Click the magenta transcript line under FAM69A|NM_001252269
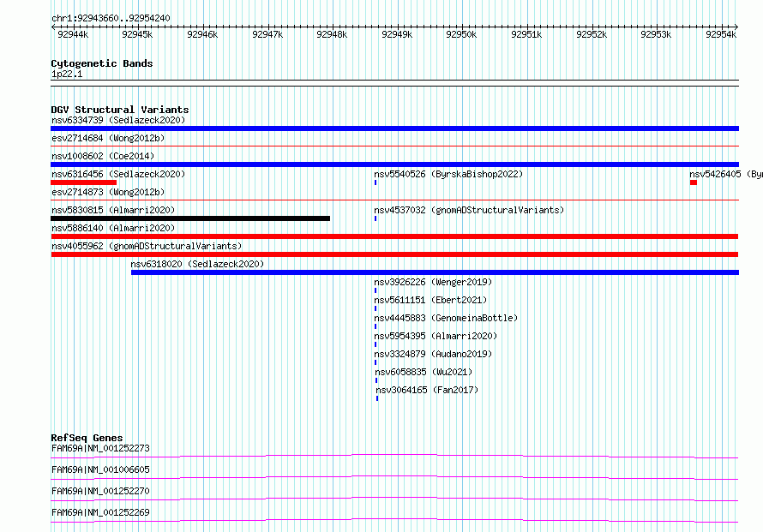763x532 pixels. click(x=394, y=520)
